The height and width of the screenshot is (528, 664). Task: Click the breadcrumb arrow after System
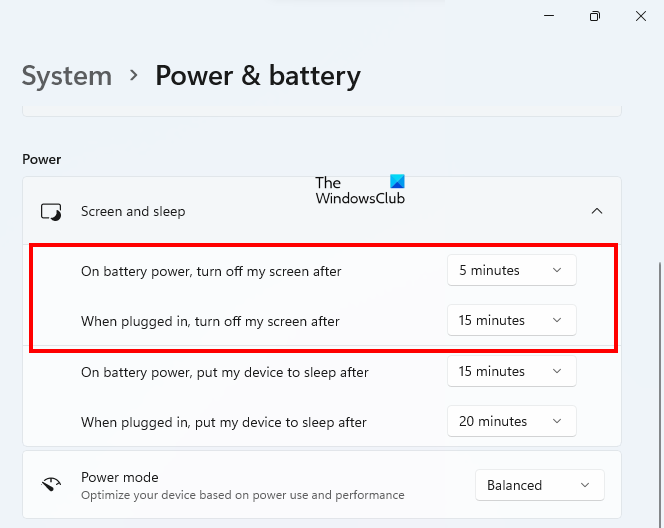133,76
